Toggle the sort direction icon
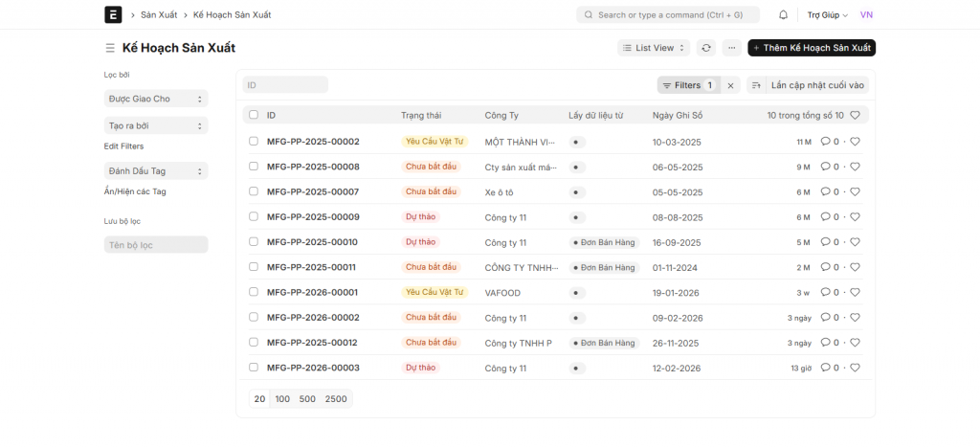980x448 pixels. click(x=756, y=85)
